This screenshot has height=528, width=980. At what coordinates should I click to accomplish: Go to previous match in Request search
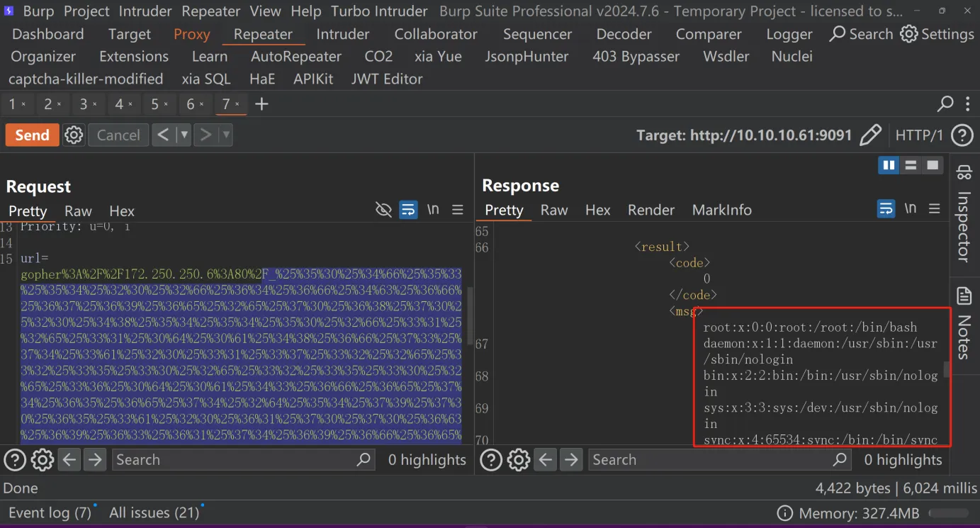pos(69,460)
